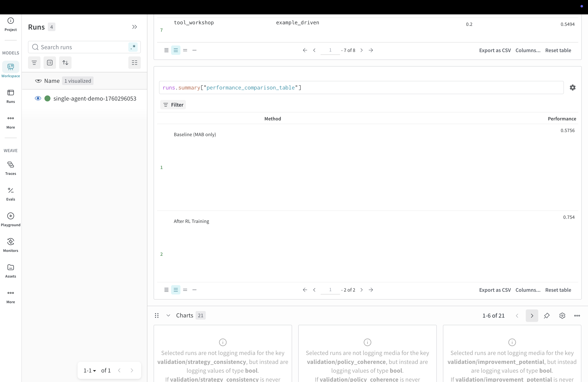The height and width of the screenshot is (382, 588).
Task: Open performance table settings gear
Action: [x=572, y=88]
